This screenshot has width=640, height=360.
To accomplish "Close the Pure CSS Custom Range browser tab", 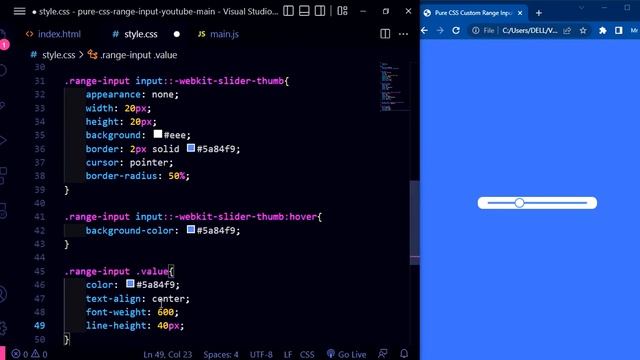I will click(x=520, y=13).
